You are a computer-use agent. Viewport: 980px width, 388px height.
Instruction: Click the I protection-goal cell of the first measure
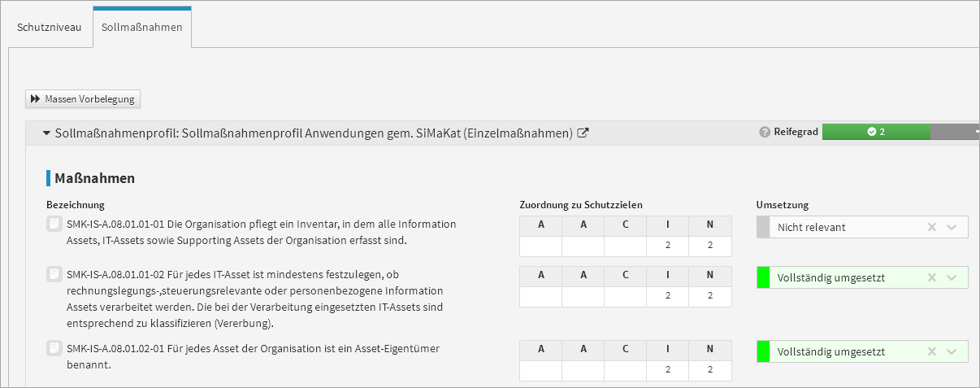[668, 246]
